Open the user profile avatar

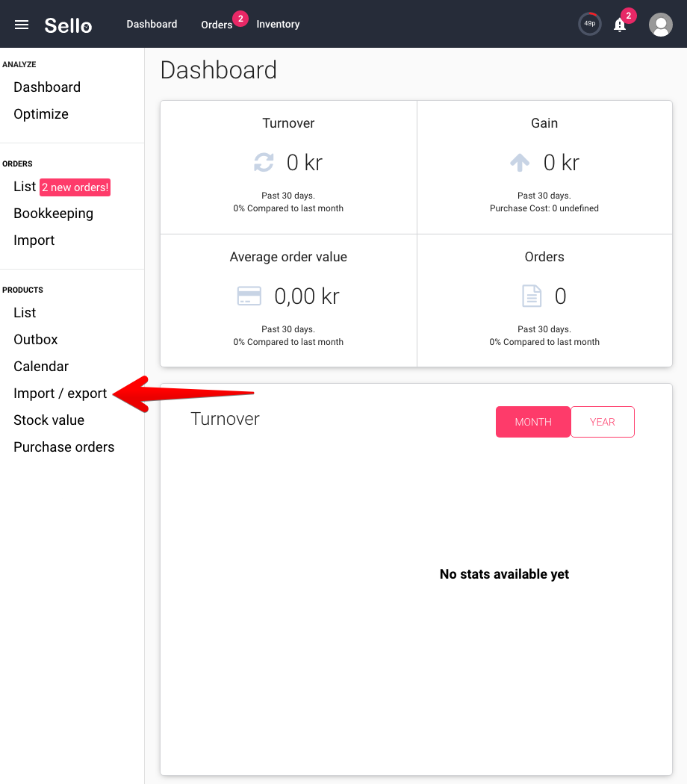coord(661,25)
